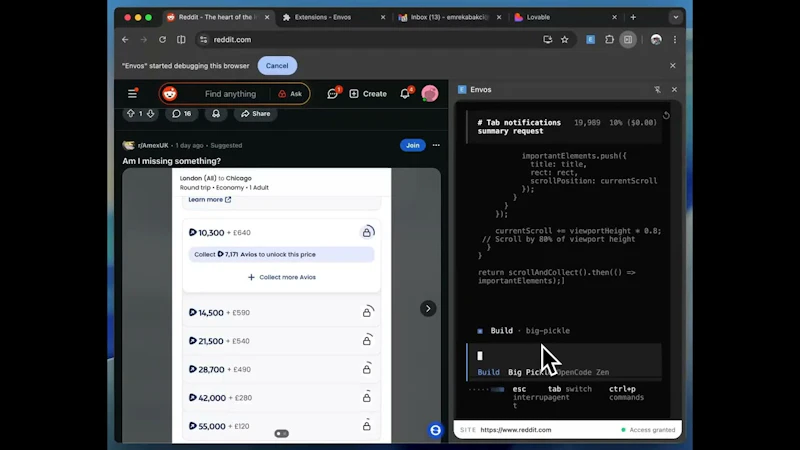Downvote the post
This screenshot has width=800, height=450.
[151, 113]
